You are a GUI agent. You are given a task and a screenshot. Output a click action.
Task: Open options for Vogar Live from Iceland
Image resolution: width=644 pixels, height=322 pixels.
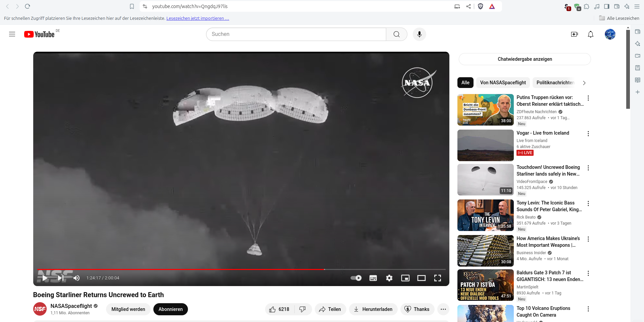[588, 134]
